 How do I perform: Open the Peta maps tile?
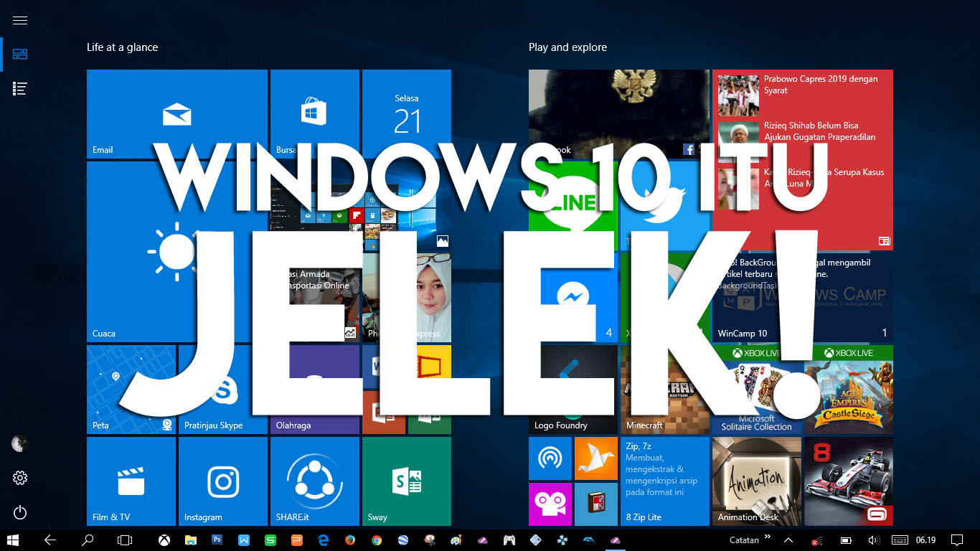tap(131, 390)
